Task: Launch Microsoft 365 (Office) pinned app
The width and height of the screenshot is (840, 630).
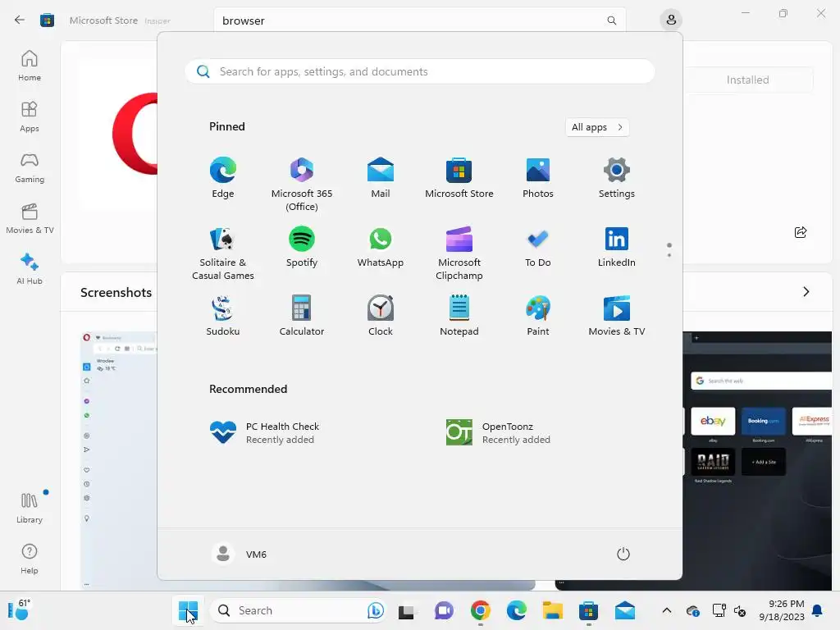Action: tap(302, 185)
